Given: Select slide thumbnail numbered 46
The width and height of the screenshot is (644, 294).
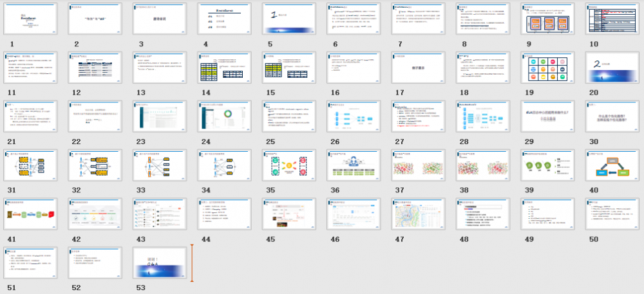Looking at the screenshot, I should 354,214.
